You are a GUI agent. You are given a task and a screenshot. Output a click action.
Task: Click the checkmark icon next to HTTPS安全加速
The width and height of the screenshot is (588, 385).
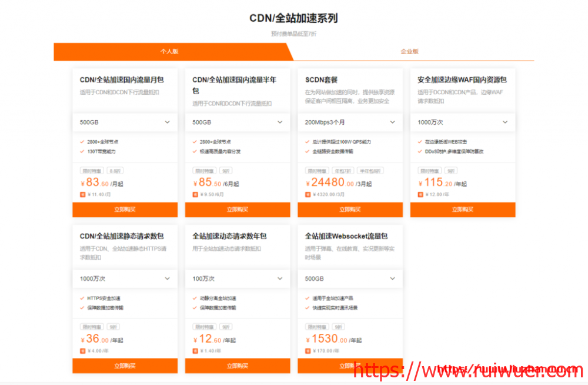(82, 298)
